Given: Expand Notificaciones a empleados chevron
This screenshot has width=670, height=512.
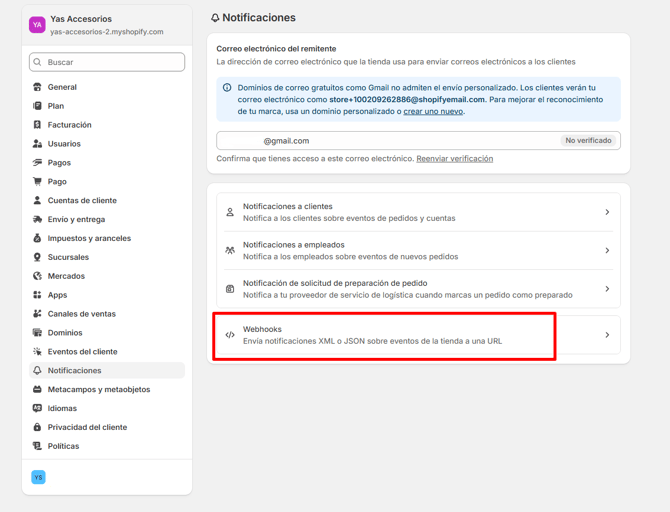Looking at the screenshot, I should click(x=607, y=250).
